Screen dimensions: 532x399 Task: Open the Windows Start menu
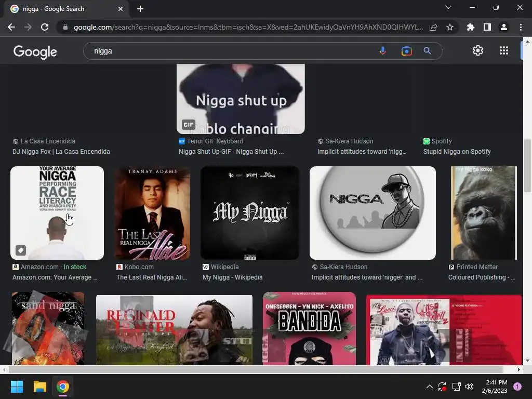coord(17,387)
